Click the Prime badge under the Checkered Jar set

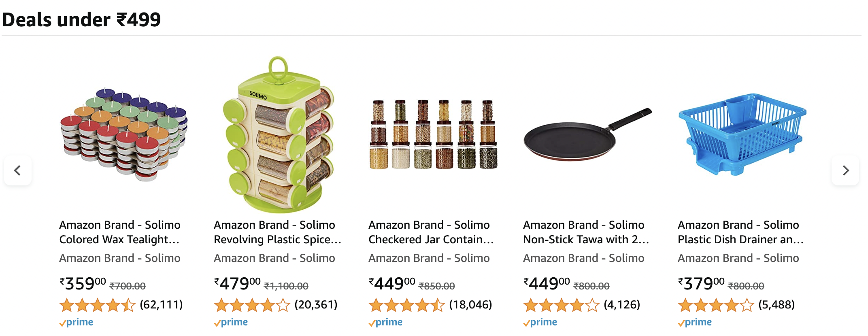(385, 322)
